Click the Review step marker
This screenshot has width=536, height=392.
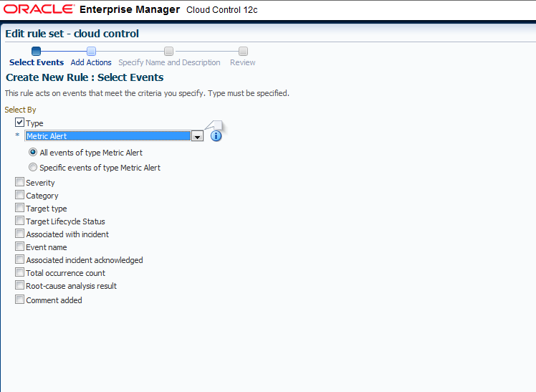tap(243, 52)
